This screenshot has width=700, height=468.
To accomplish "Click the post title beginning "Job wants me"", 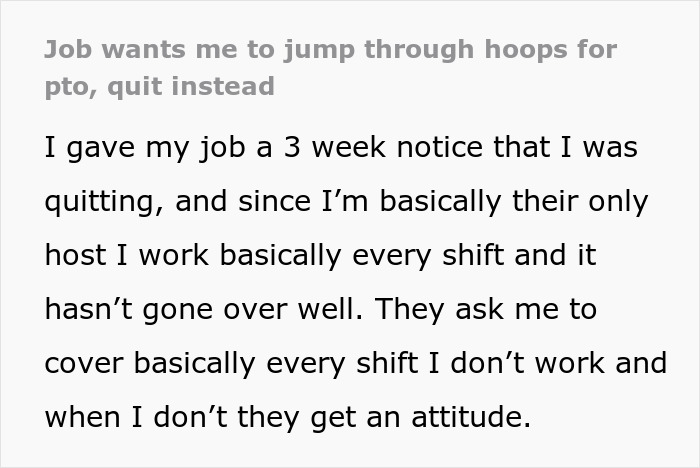I will click(330, 49).
